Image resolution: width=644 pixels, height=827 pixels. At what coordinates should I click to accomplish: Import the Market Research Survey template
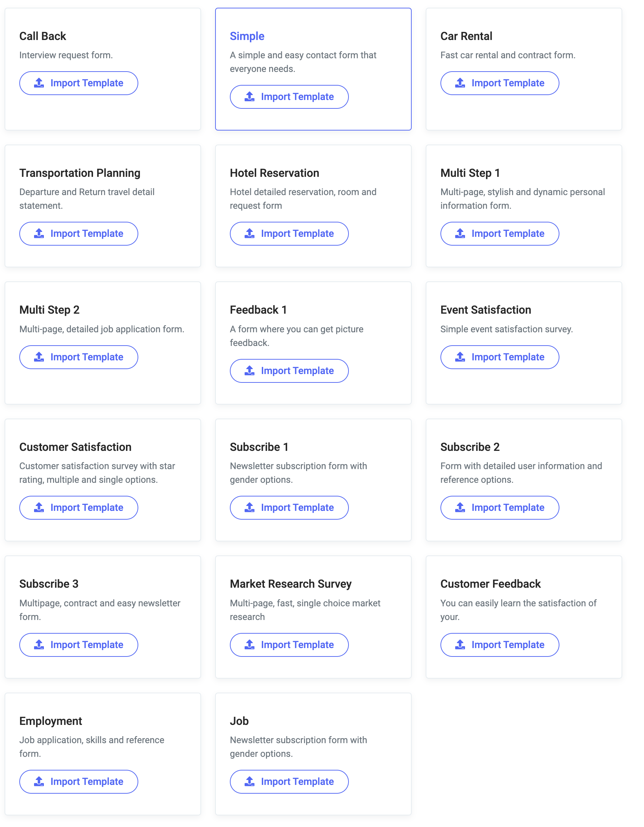pyautogui.click(x=290, y=645)
